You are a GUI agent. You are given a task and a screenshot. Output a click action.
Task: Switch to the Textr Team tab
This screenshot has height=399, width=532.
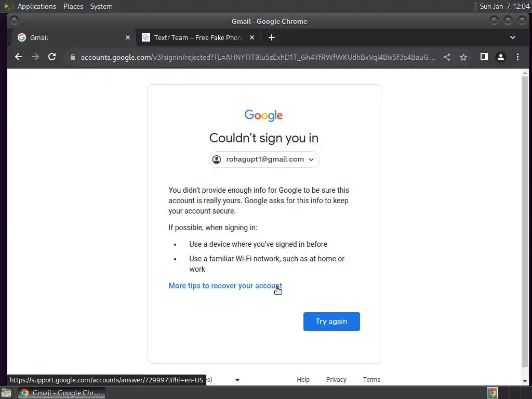(198, 37)
